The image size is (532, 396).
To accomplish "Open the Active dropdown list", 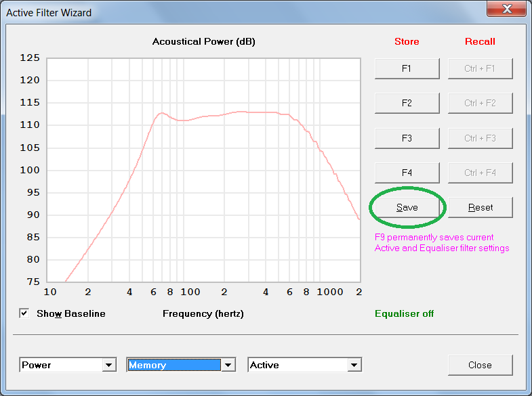I will pos(354,365).
